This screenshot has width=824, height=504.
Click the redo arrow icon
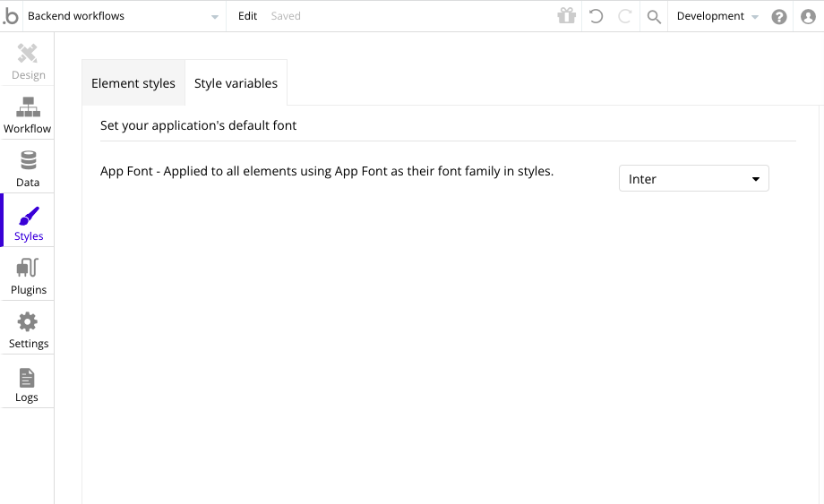tap(625, 16)
